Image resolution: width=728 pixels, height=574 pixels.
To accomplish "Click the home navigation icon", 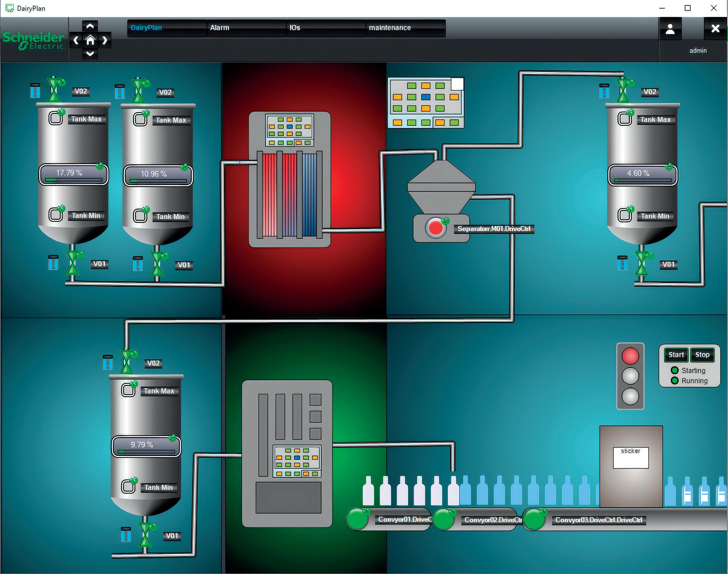I will (x=90, y=40).
